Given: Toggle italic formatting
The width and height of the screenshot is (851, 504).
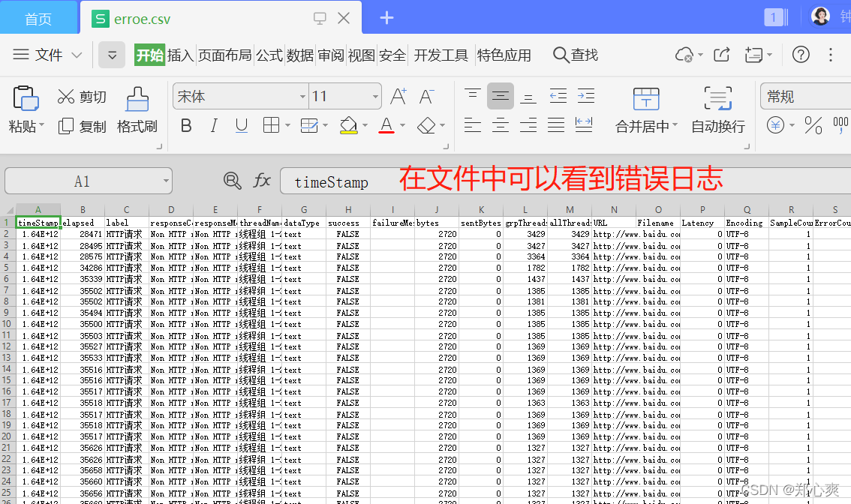Looking at the screenshot, I should coord(214,126).
